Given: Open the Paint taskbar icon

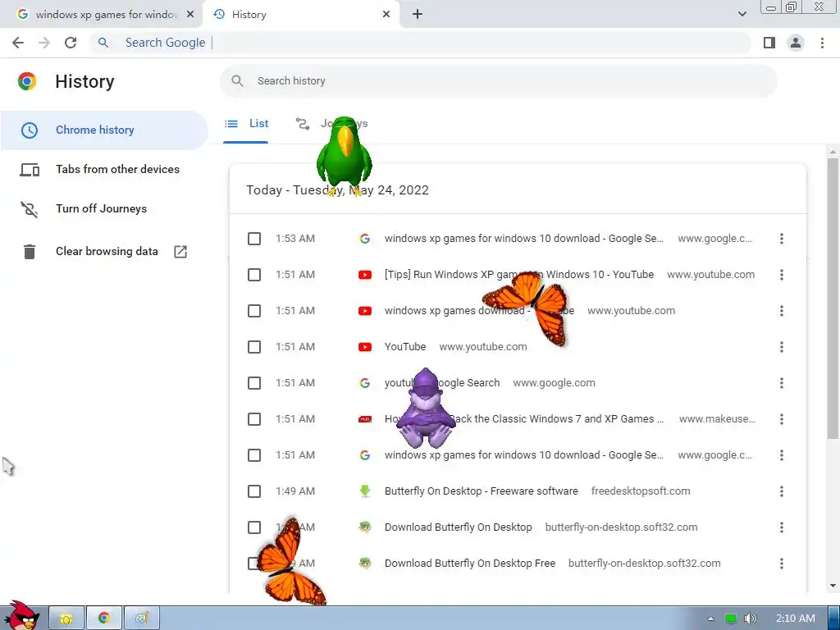Looking at the screenshot, I should point(141,619).
